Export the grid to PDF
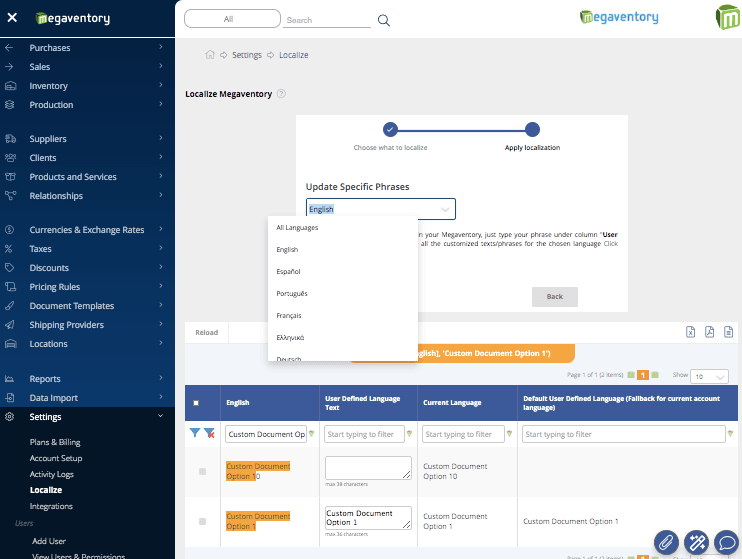Image resolution: width=742 pixels, height=559 pixels. tap(709, 332)
